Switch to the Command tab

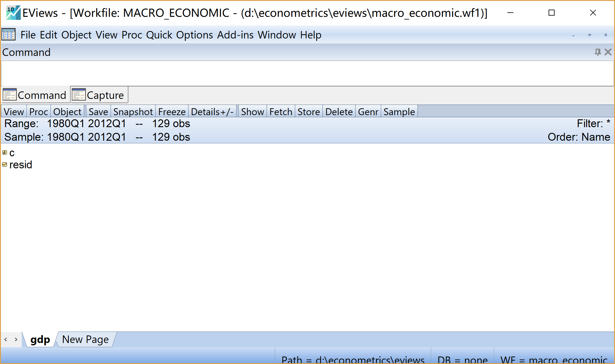click(35, 95)
